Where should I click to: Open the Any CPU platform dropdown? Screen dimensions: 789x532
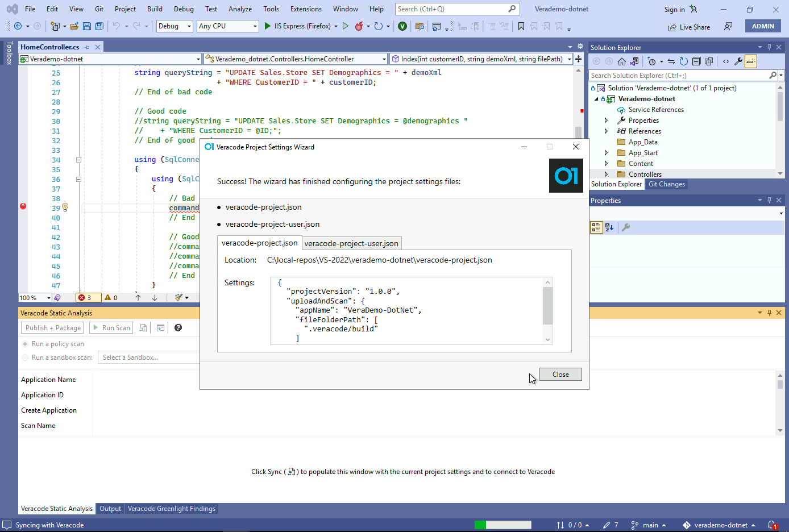(x=228, y=26)
